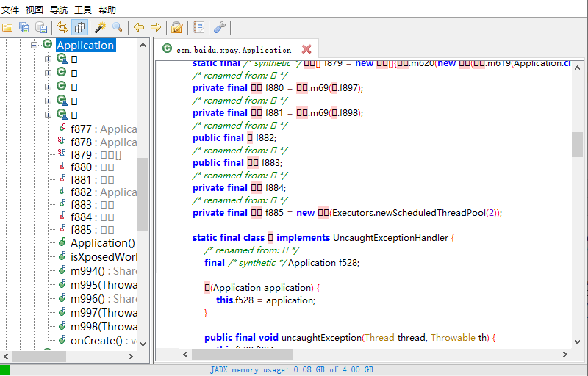Collapse the Application node in the tree
Screen dimensions: 588x376
pyautogui.click(x=34, y=45)
